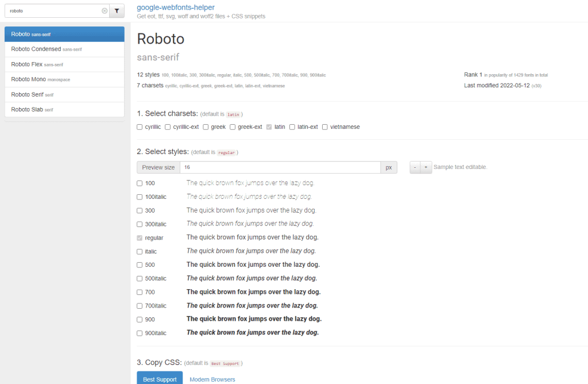Clear the roboto search field

coord(105,11)
